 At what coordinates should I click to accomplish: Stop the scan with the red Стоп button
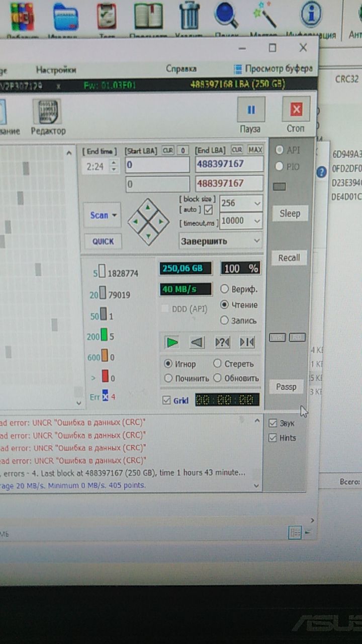click(x=296, y=110)
